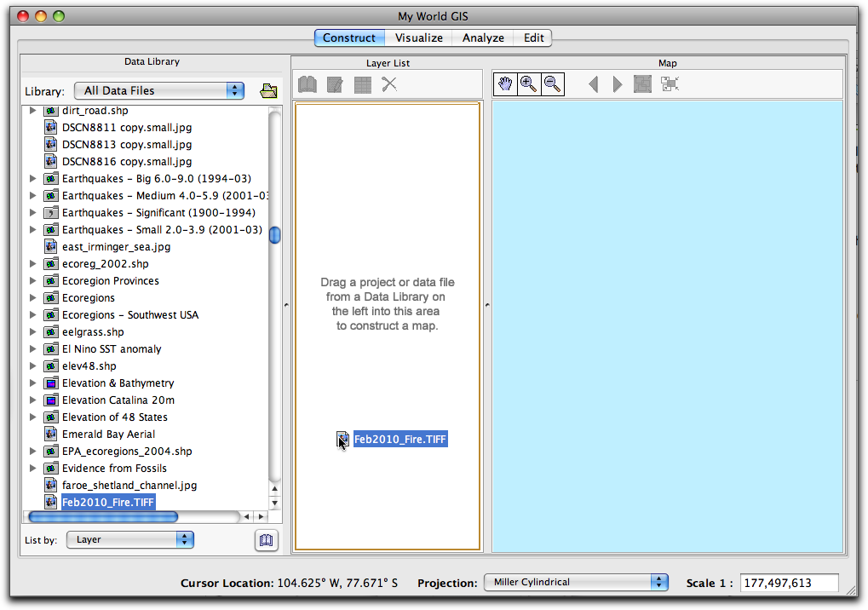Switch to the Visualize tab

point(418,37)
